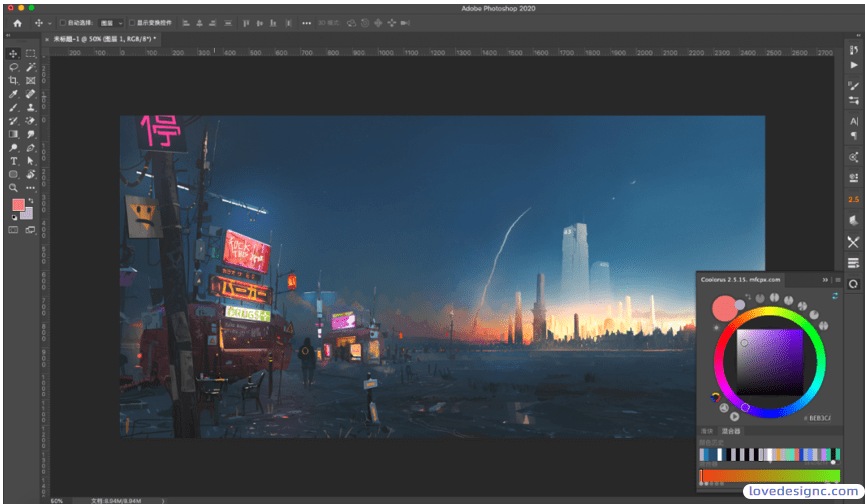This screenshot has height=504, width=865.
Task: Click align bottom edges in options bar
Action: pos(273,23)
